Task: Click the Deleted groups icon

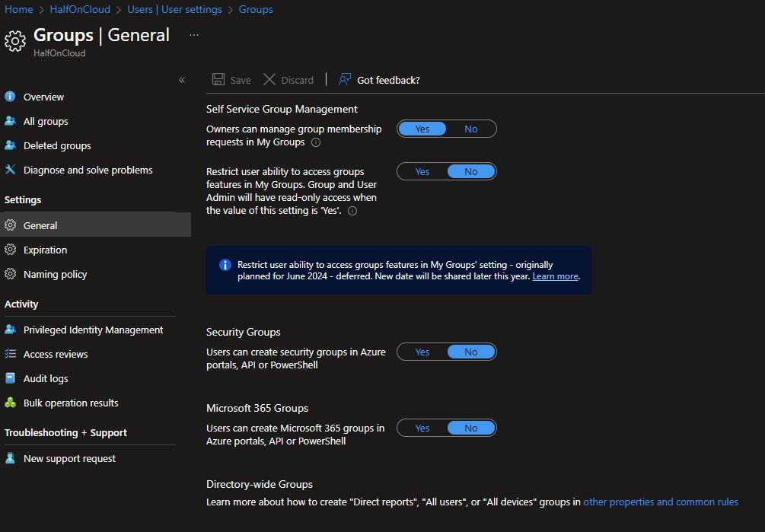Action: pyautogui.click(x=10, y=145)
